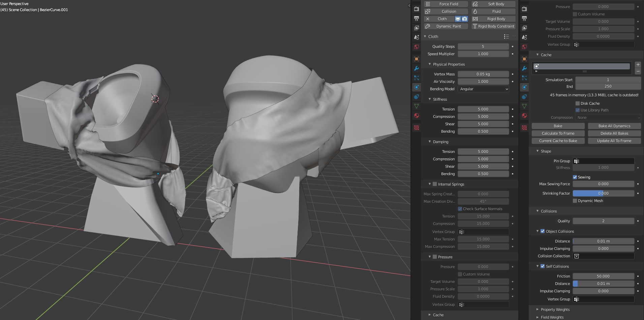Remove cache with minus icon
Viewport: 644px width, 320px height.
point(638,71)
